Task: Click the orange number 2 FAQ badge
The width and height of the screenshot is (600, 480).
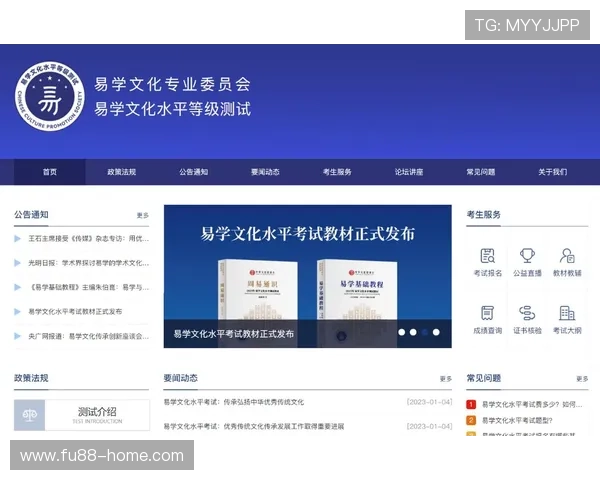Action: tap(471, 420)
